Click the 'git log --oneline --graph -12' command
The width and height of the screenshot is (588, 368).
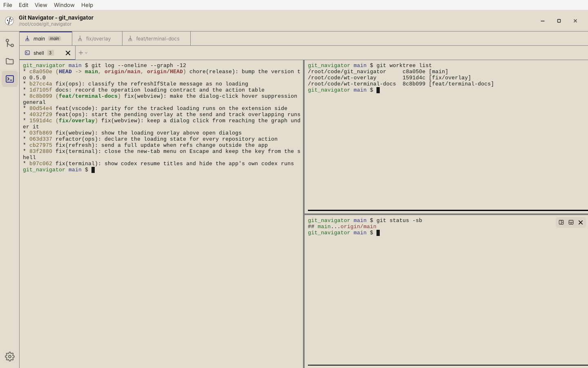139,65
